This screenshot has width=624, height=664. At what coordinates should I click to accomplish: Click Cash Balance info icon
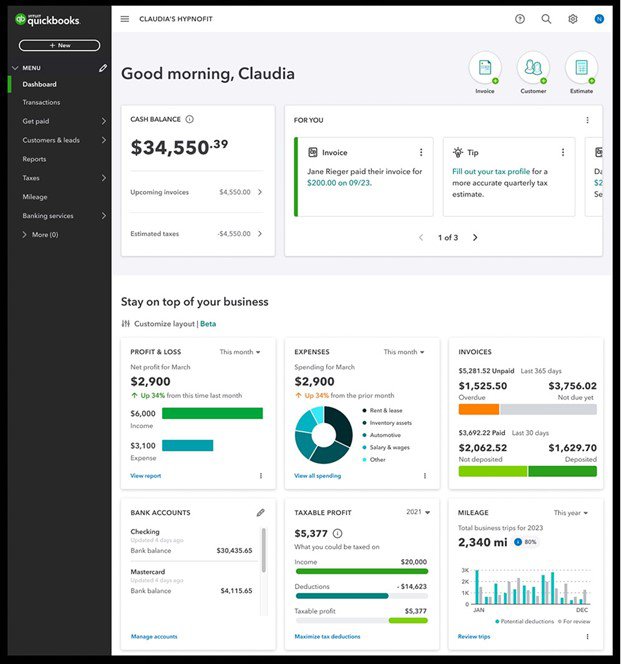point(190,119)
